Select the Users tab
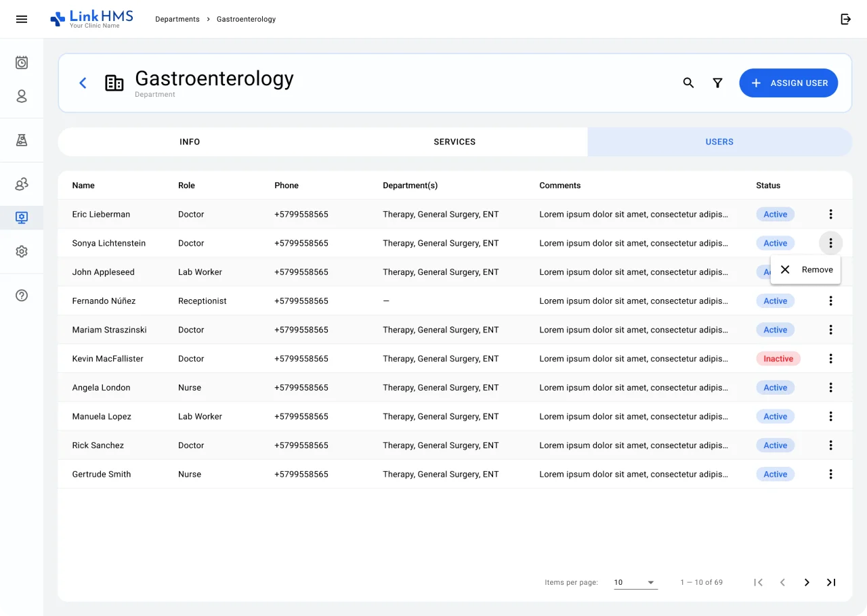Screen dimensions: 867x616 point(719,142)
